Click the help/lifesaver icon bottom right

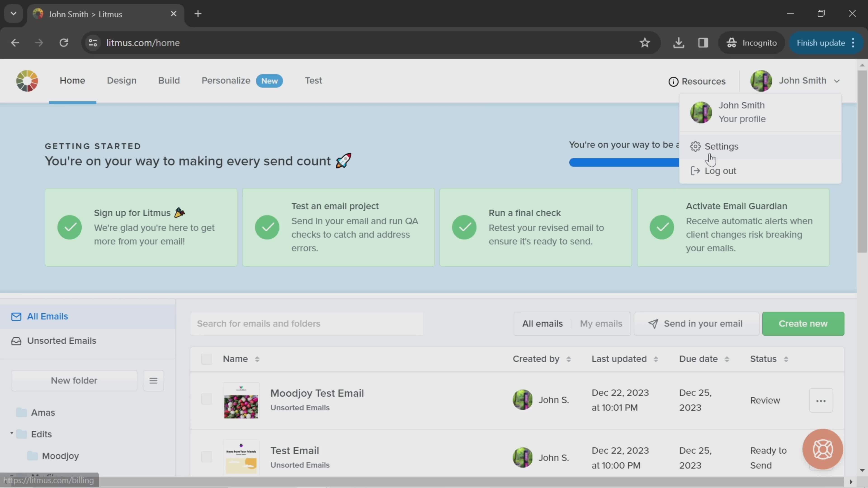pyautogui.click(x=823, y=449)
